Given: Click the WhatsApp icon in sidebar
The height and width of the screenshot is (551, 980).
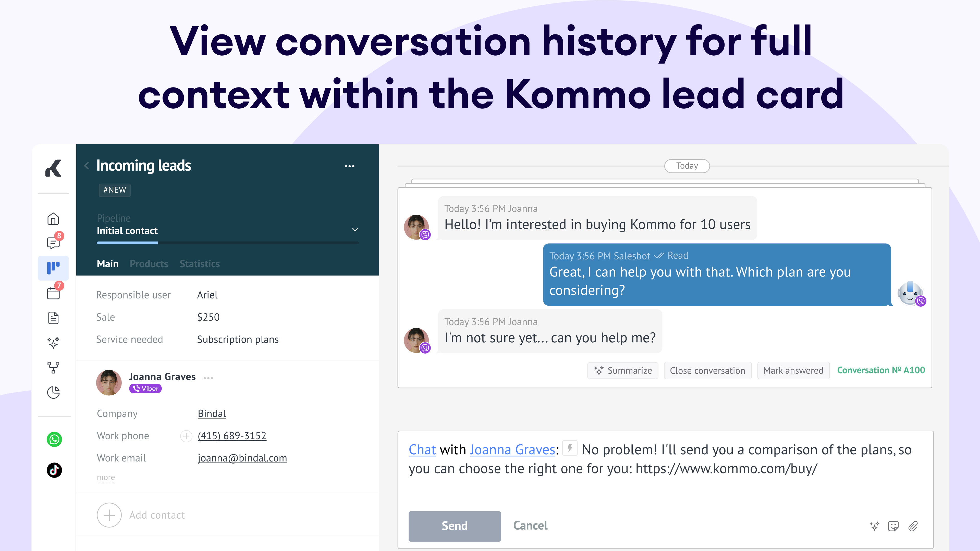Looking at the screenshot, I should click(54, 439).
